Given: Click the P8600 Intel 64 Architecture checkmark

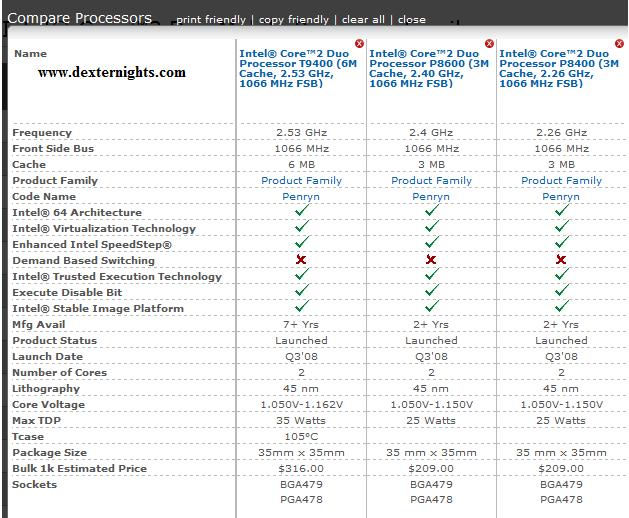Looking at the screenshot, I should tap(432, 210).
